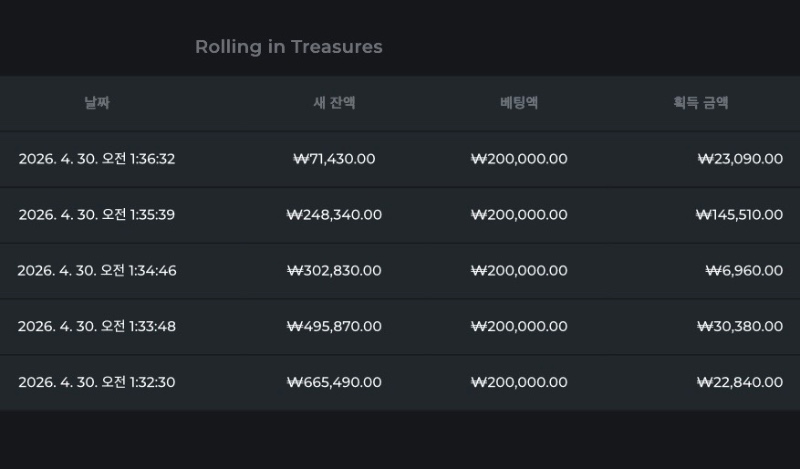Select the ₩665,490.00 balance cell
Viewport: 800px width, 469px height.
coord(334,382)
